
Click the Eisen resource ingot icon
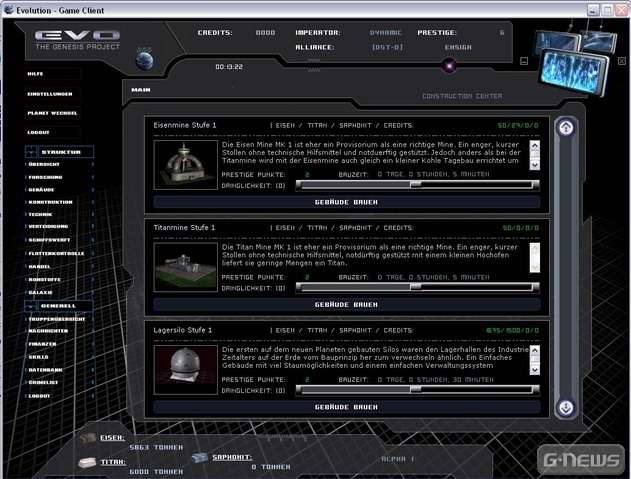click(x=87, y=438)
